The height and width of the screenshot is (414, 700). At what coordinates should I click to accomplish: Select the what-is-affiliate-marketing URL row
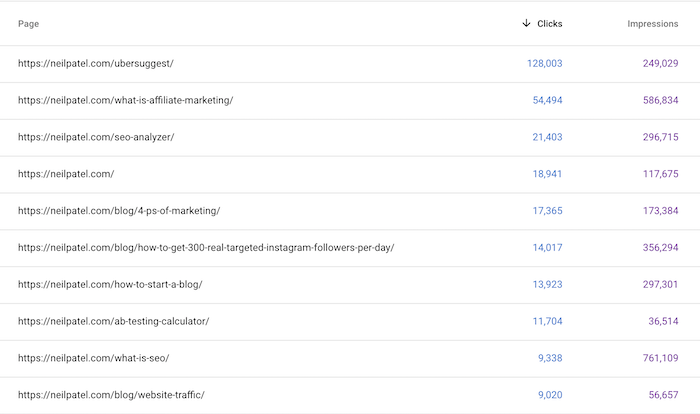[350, 100]
